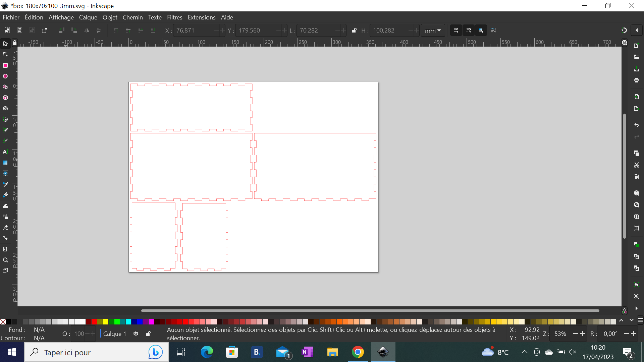Open the Édition menu
The width and height of the screenshot is (644, 362).
click(x=34, y=17)
